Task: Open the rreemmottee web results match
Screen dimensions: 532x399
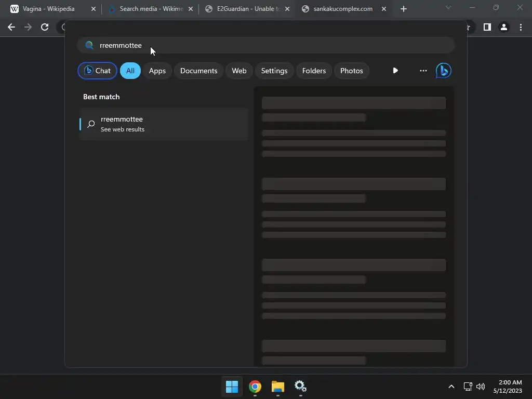Action: coord(164,124)
